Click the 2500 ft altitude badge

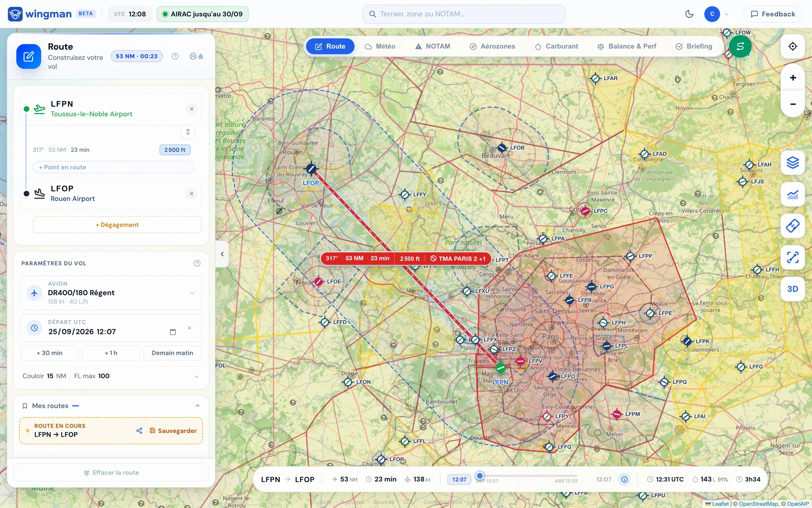175,150
